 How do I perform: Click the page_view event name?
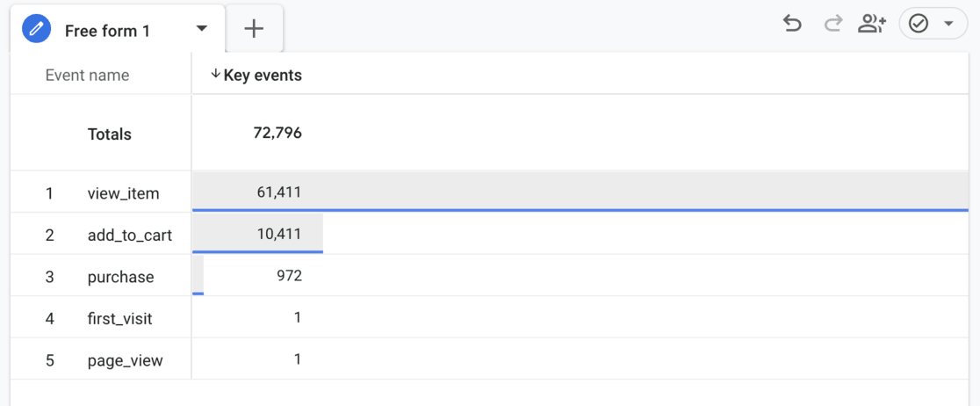[125, 360]
